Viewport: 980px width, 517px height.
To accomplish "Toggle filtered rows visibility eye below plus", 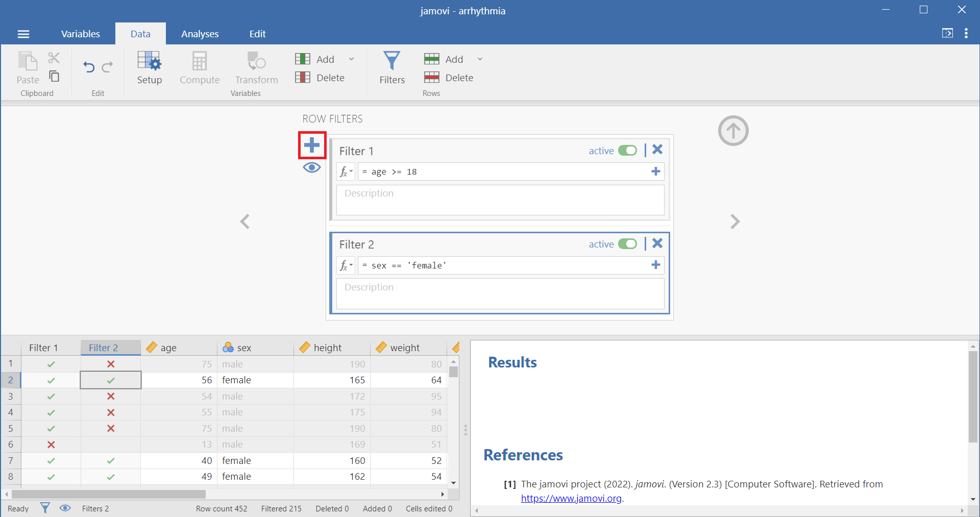I will coord(312,168).
